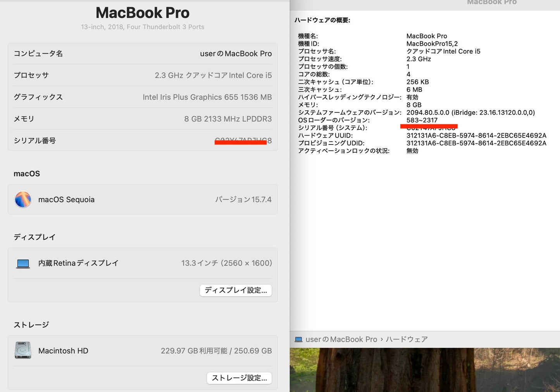Click システムファームウェアのバージョン: label

[x=350, y=112]
